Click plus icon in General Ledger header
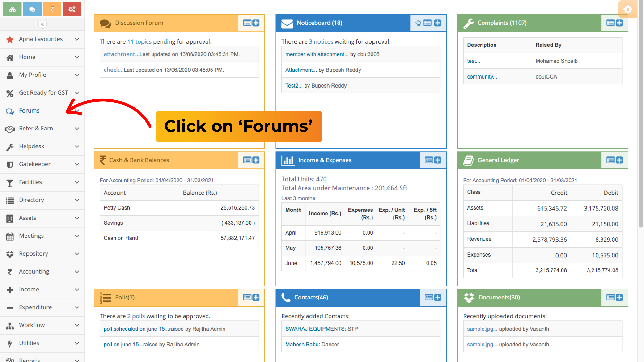The height and width of the screenshot is (362, 644). coord(619,160)
